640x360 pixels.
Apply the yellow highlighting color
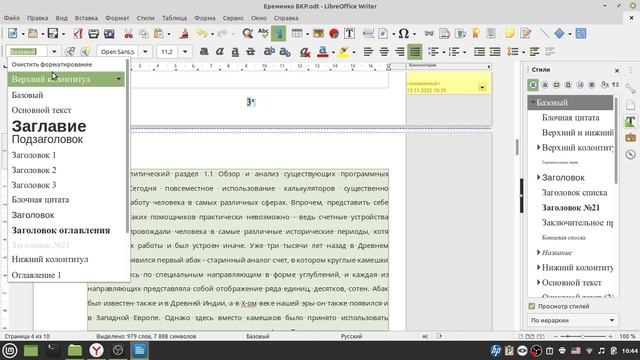344,51
